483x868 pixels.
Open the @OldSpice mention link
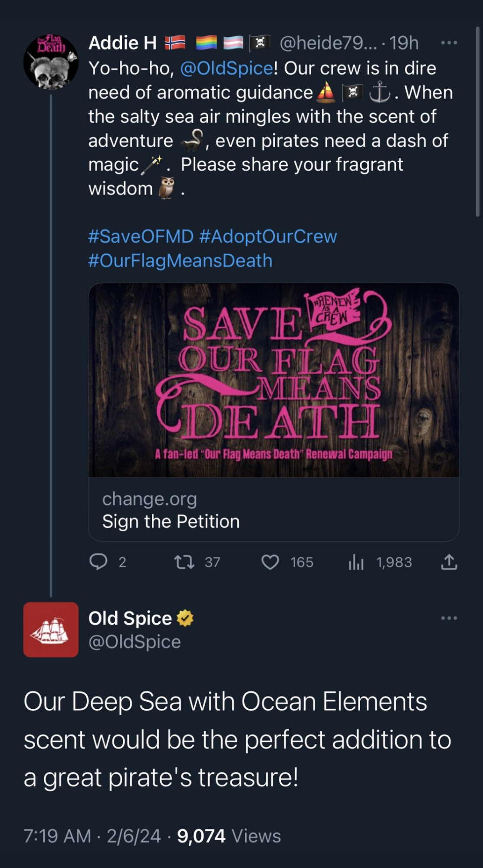[226, 68]
